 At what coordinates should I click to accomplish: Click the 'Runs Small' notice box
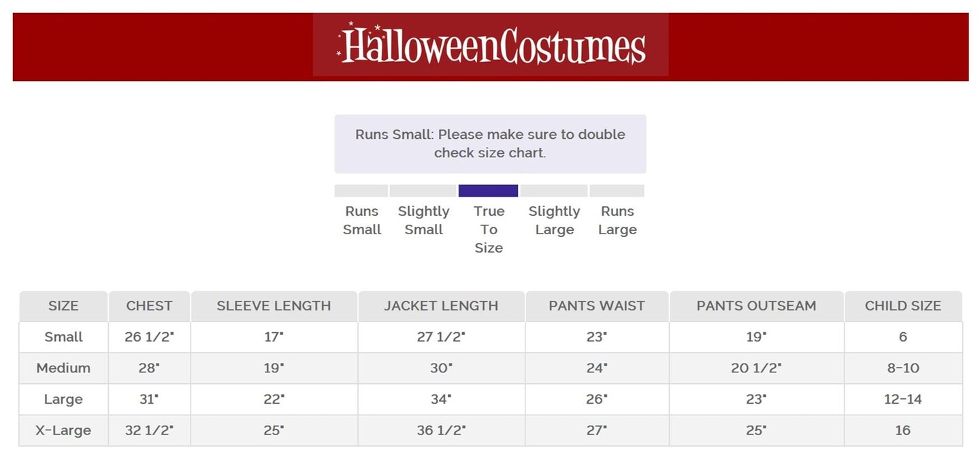(490, 144)
